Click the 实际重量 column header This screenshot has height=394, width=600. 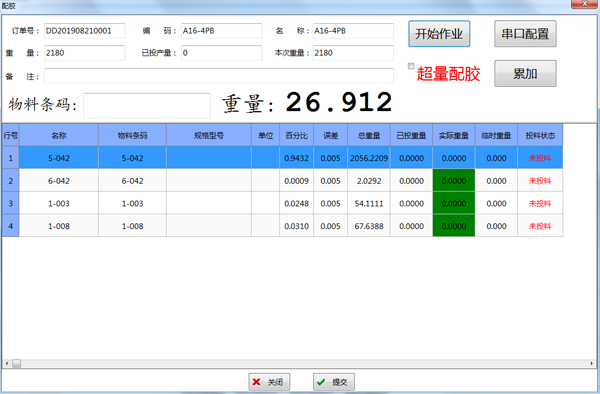pyautogui.click(x=454, y=135)
